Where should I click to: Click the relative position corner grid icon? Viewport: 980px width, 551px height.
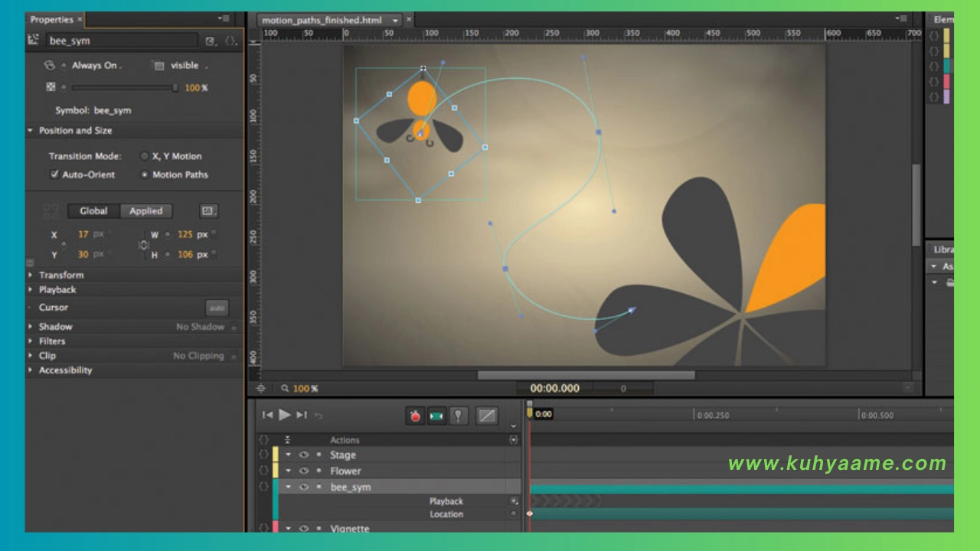pos(51,211)
